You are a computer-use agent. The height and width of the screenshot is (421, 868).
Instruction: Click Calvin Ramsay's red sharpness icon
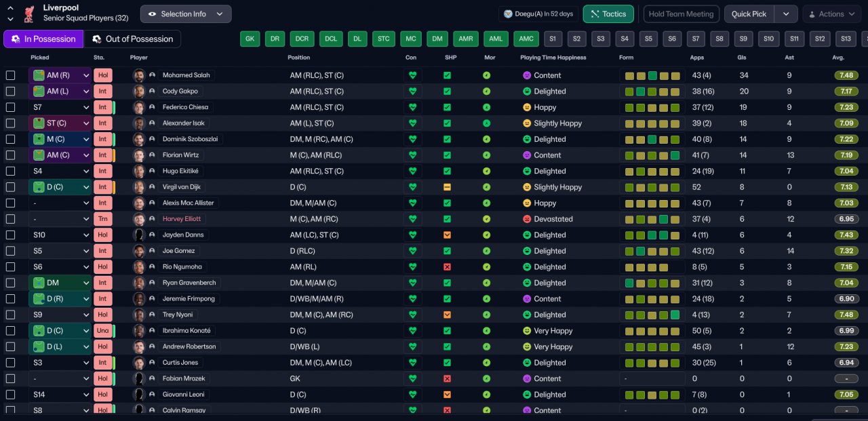[447, 410]
